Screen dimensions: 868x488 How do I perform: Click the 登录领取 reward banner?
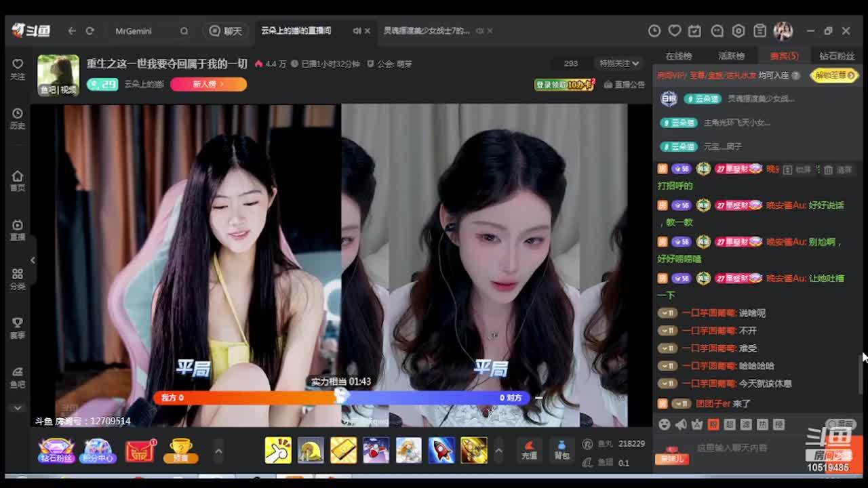(x=564, y=84)
